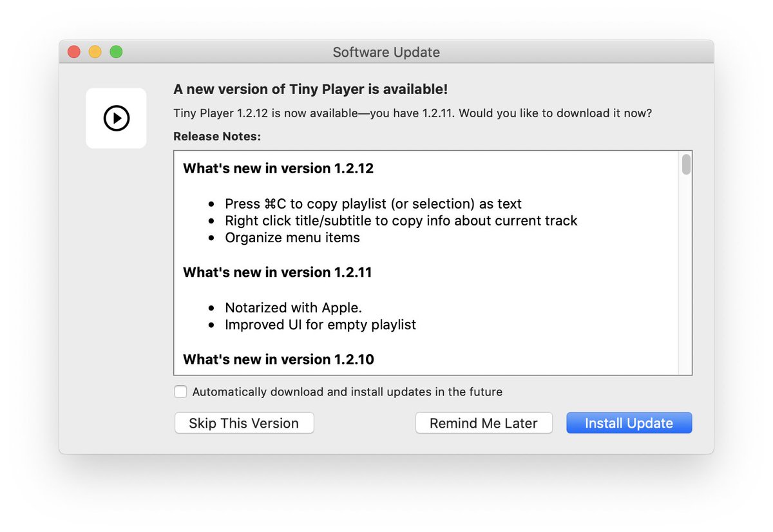
Task: Skip This Version of Tiny Player
Action: click(244, 423)
